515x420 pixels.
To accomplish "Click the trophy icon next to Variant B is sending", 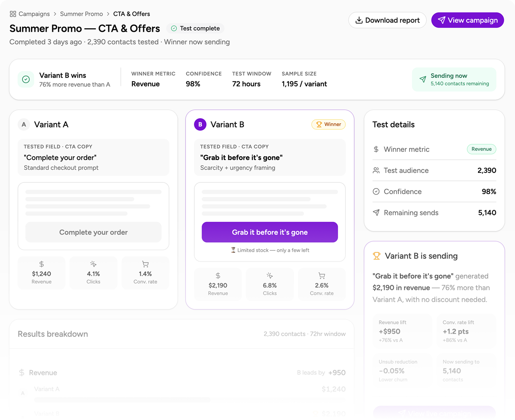I will [x=377, y=256].
